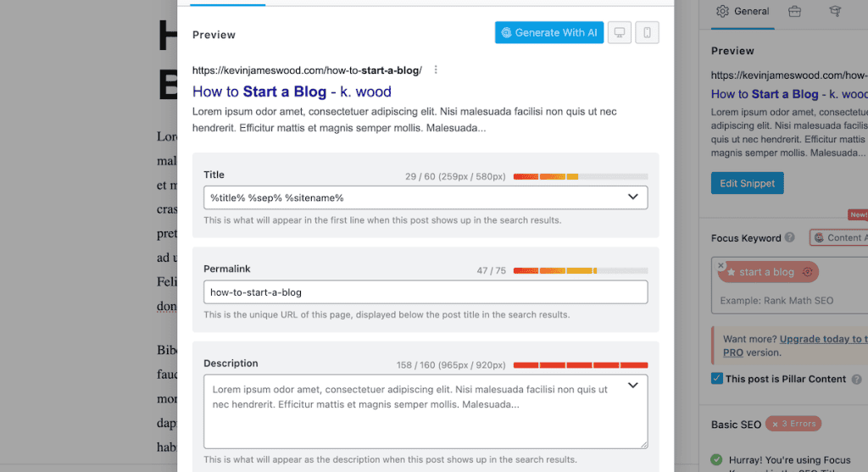Viewport: 868px width, 472px height.
Task: Click the Permalink length progress bar
Action: click(x=580, y=270)
